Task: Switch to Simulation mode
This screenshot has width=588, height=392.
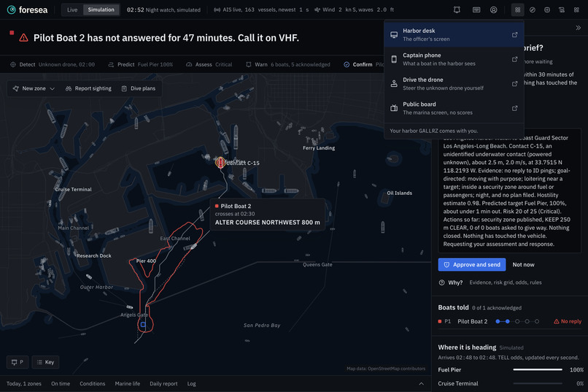Action: pyautogui.click(x=101, y=9)
